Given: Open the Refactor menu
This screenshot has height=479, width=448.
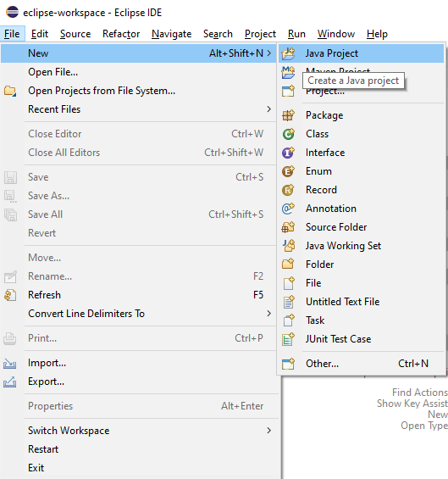Looking at the screenshot, I should (121, 34).
